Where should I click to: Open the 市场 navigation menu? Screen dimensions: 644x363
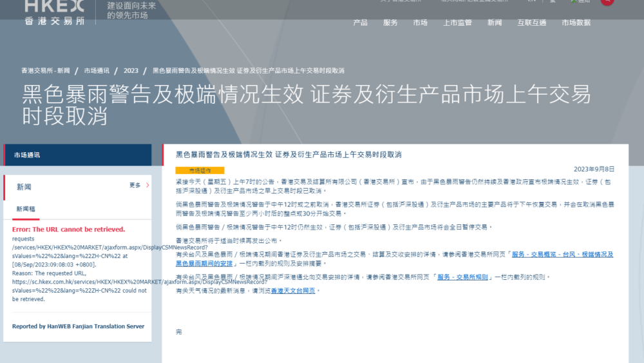(x=420, y=23)
